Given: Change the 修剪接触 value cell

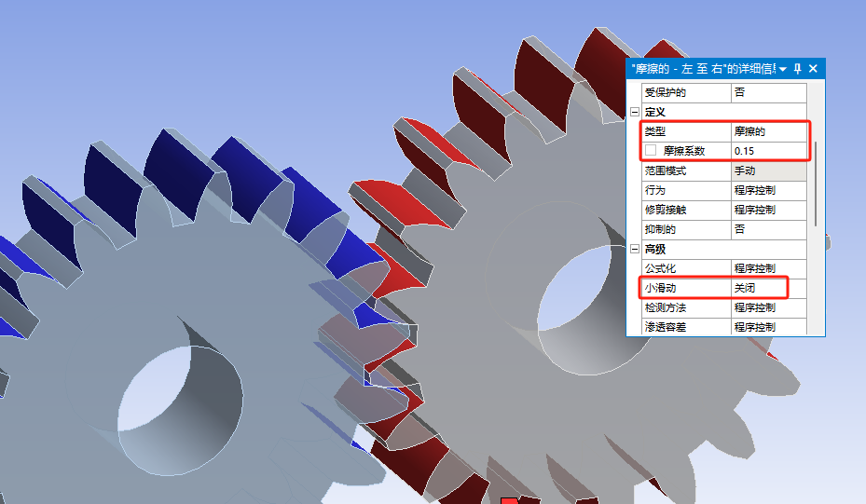Looking at the screenshot, I should tap(768, 210).
